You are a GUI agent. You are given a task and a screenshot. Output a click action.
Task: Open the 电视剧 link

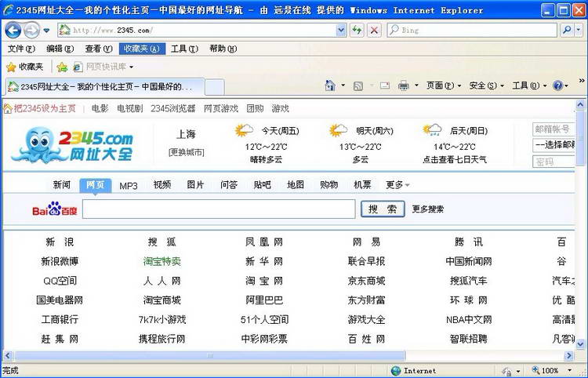click(x=129, y=109)
